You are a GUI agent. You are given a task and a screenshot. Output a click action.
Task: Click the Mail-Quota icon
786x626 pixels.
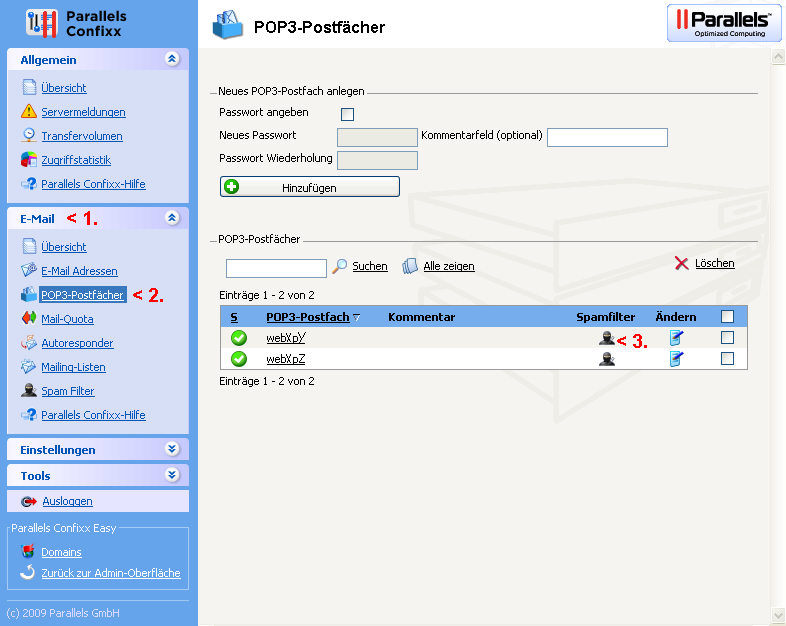[x=29, y=318]
